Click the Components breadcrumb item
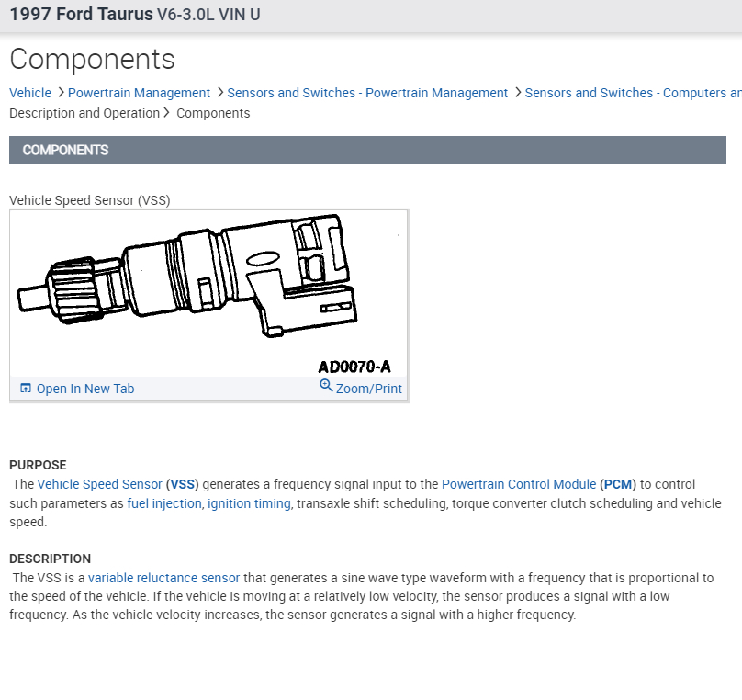This screenshot has width=742, height=700. coord(213,113)
